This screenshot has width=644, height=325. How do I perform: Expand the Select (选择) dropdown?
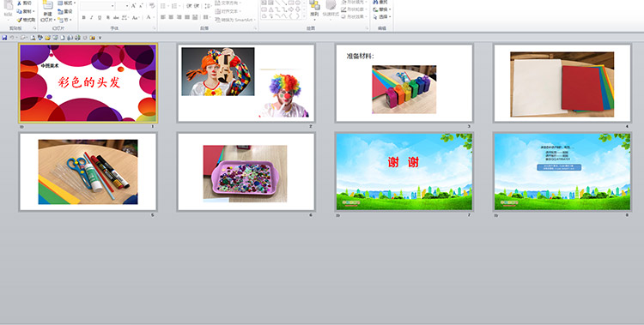coord(382,17)
